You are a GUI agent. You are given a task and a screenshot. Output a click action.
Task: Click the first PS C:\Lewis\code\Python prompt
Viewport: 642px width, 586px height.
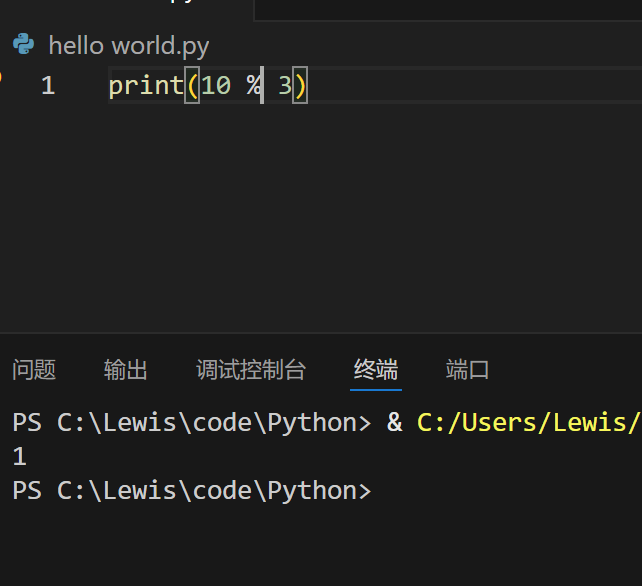(x=190, y=423)
